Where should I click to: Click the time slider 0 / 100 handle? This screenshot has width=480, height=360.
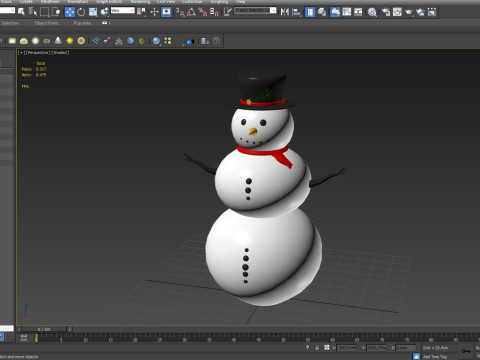44,329
